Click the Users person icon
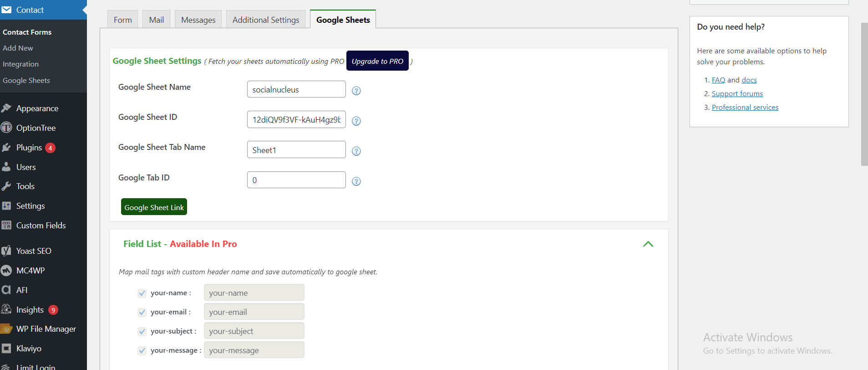 click(x=6, y=167)
